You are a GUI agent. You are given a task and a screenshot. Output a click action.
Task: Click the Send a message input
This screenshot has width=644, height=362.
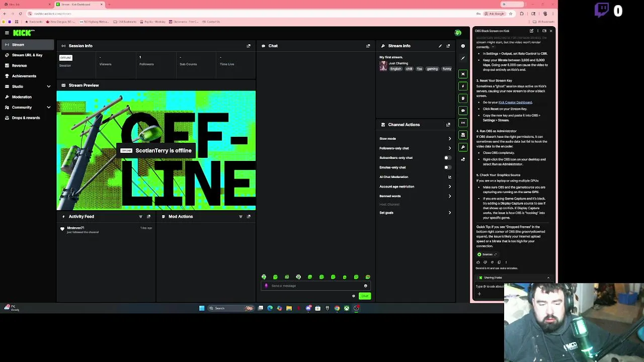pos(316,286)
